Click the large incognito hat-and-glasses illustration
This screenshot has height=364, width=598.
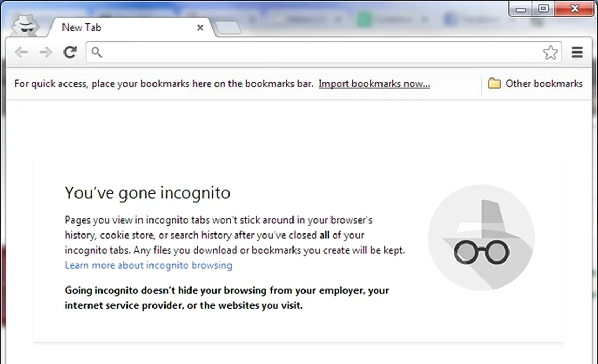[481, 238]
